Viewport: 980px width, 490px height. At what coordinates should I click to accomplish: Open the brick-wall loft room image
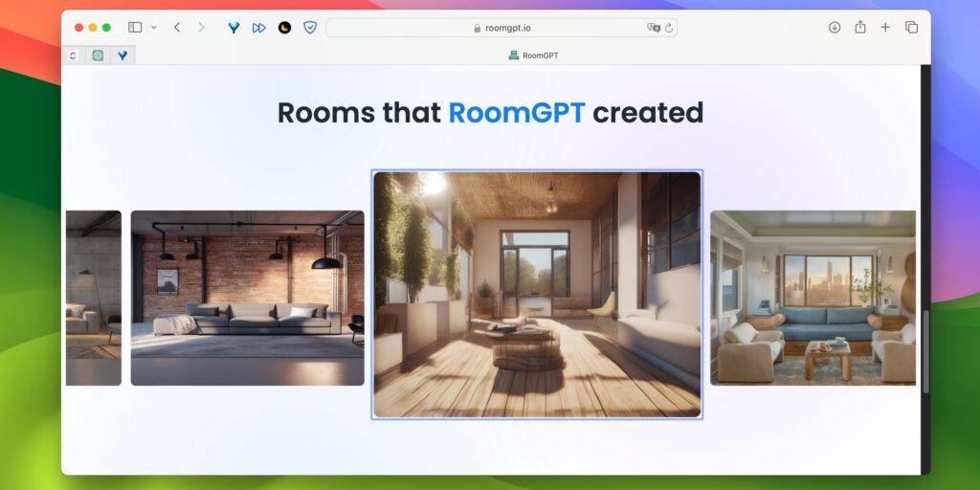point(248,298)
